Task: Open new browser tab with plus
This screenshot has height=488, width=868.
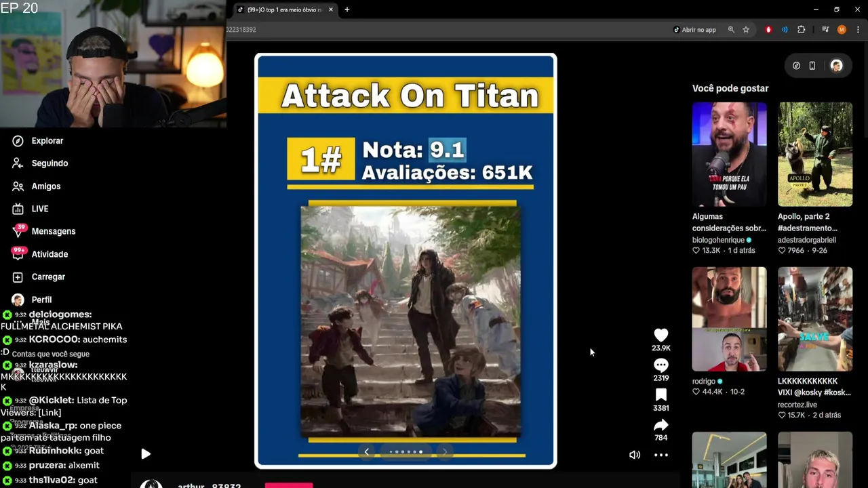Action: [x=347, y=9]
